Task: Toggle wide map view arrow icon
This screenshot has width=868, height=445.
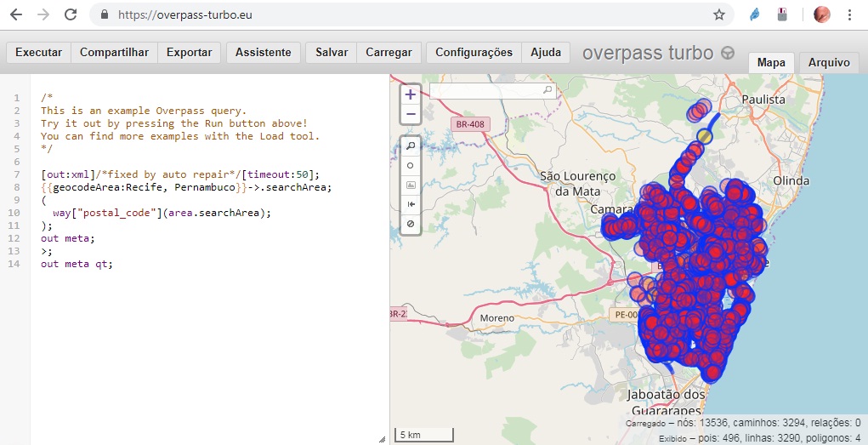Action: [411, 204]
